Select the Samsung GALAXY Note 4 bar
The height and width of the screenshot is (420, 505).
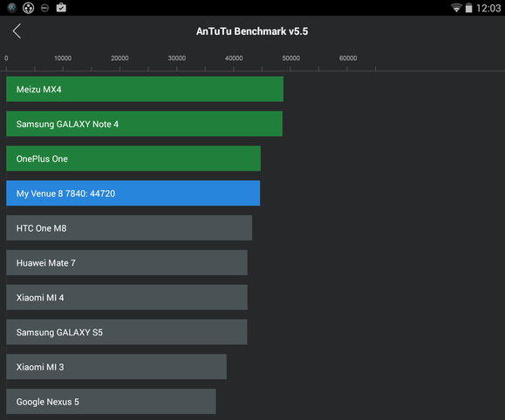click(x=144, y=124)
